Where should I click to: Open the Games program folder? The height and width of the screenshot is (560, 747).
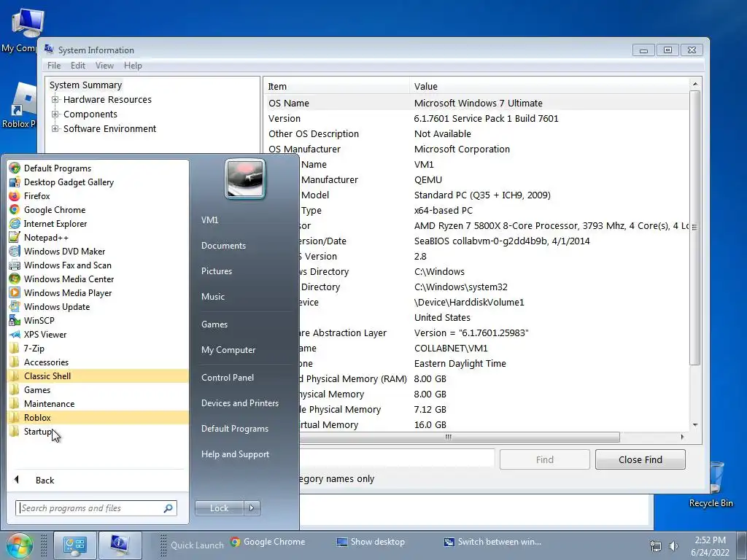pos(98,389)
